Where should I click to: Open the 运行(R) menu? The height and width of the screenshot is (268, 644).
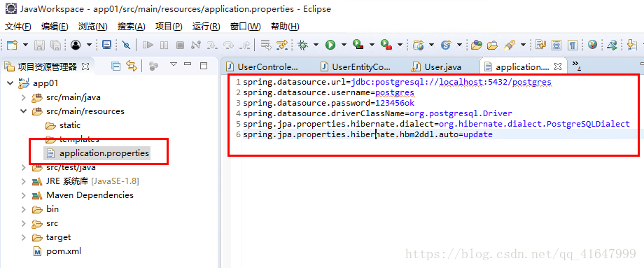pyautogui.click(x=206, y=27)
